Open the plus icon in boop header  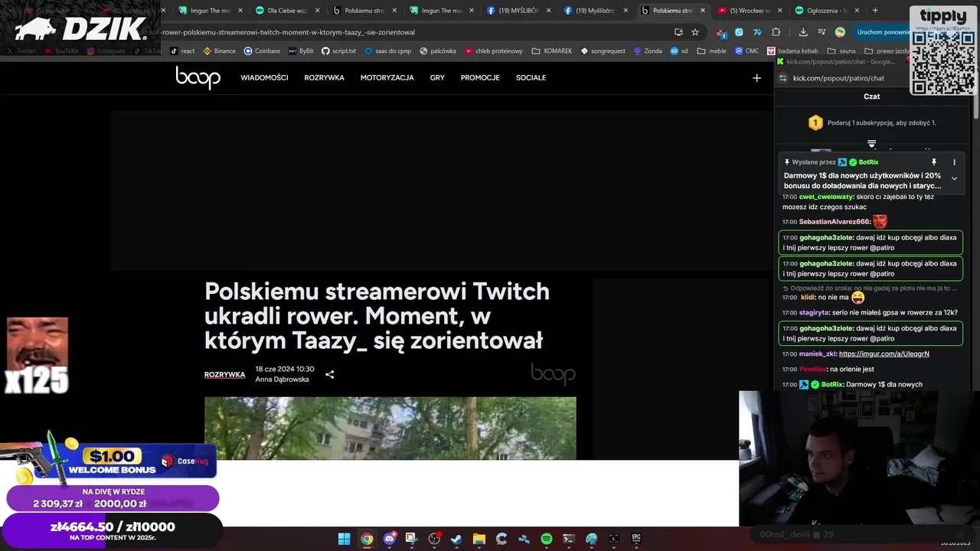[x=756, y=78]
